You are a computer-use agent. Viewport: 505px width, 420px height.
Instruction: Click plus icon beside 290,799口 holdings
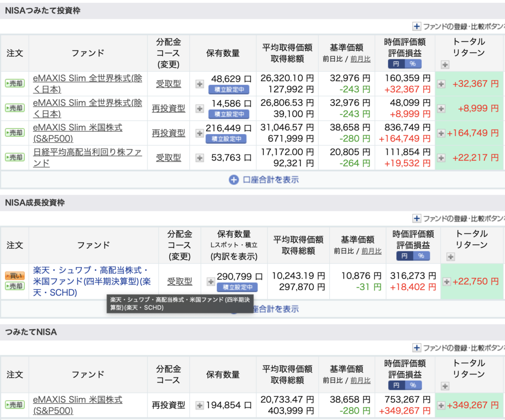(x=211, y=281)
